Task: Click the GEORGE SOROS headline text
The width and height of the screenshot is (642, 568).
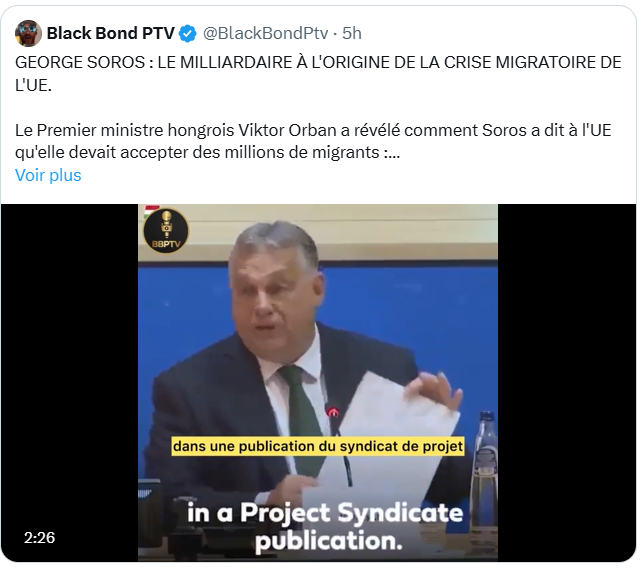Action: [x=318, y=74]
